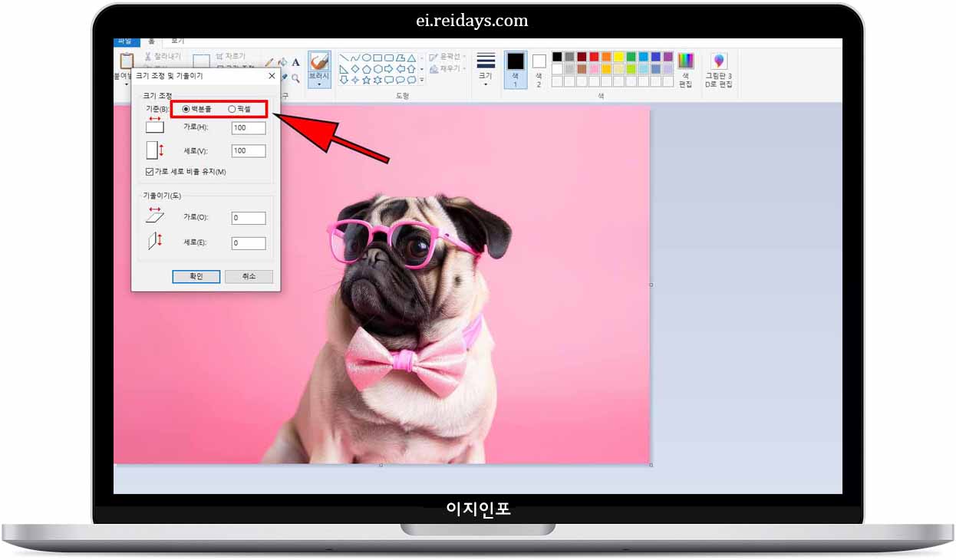956x560 pixels.
Task: Open the 파일 (File) menu
Action: coord(127,40)
